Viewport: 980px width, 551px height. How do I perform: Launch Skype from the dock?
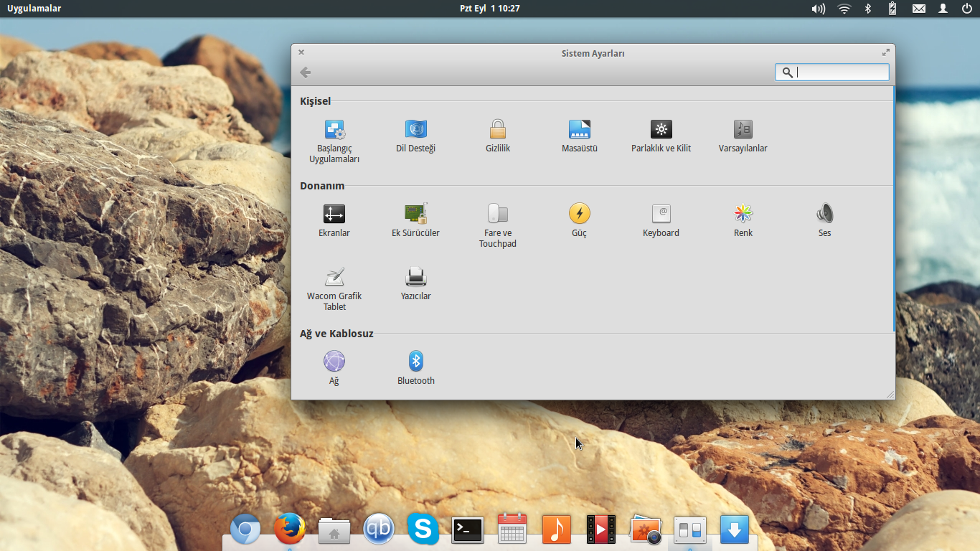click(x=423, y=529)
